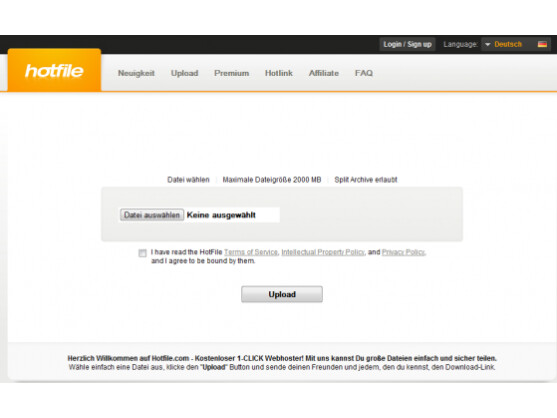Click the Datei auswählen file button

click(x=152, y=215)
